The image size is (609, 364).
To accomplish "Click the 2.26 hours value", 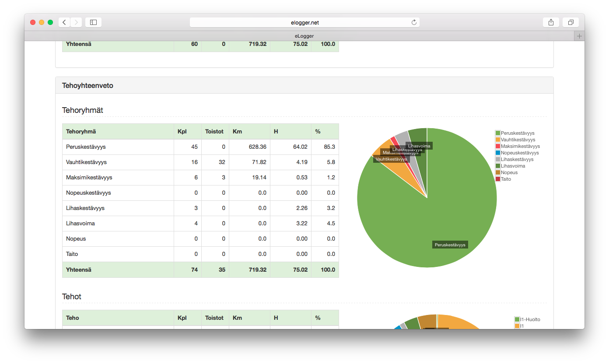I will [x=302, y=208].
